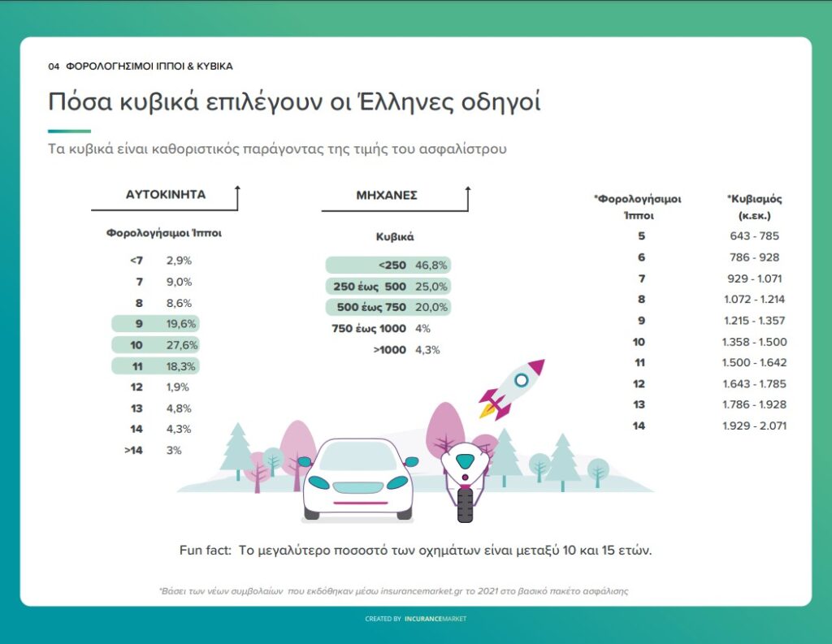Click 'Φορολογήσιμοι Ίπποι' subheading under ΑΥΤΟΚΙΝΗΤΑ

pyautogui.click(x=164, y=233)
